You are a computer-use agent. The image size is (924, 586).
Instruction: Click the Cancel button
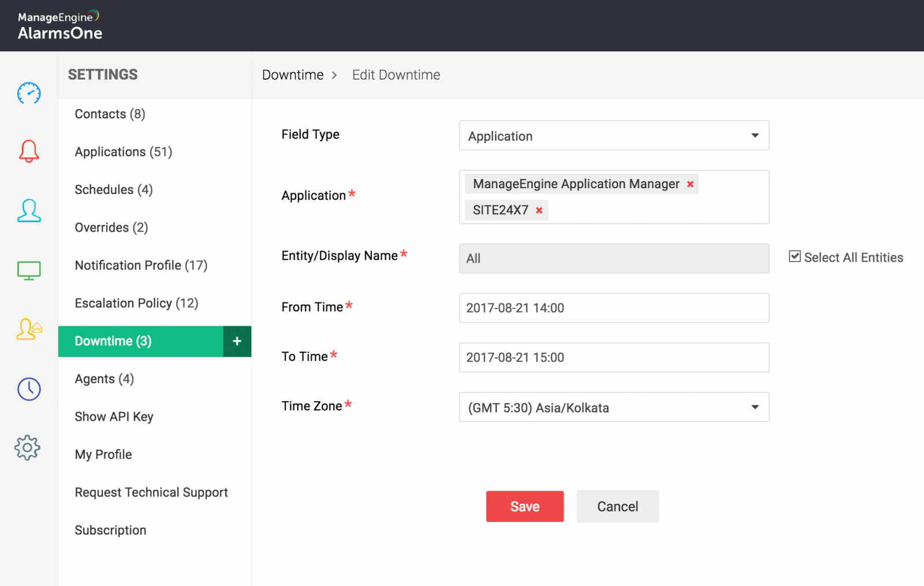coord(617,506)
